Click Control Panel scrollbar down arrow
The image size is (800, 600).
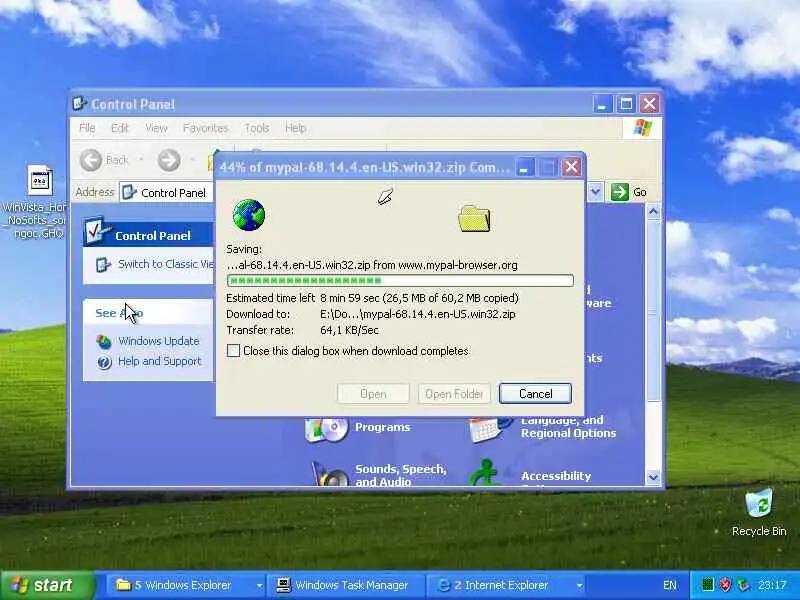click(654, 478)
